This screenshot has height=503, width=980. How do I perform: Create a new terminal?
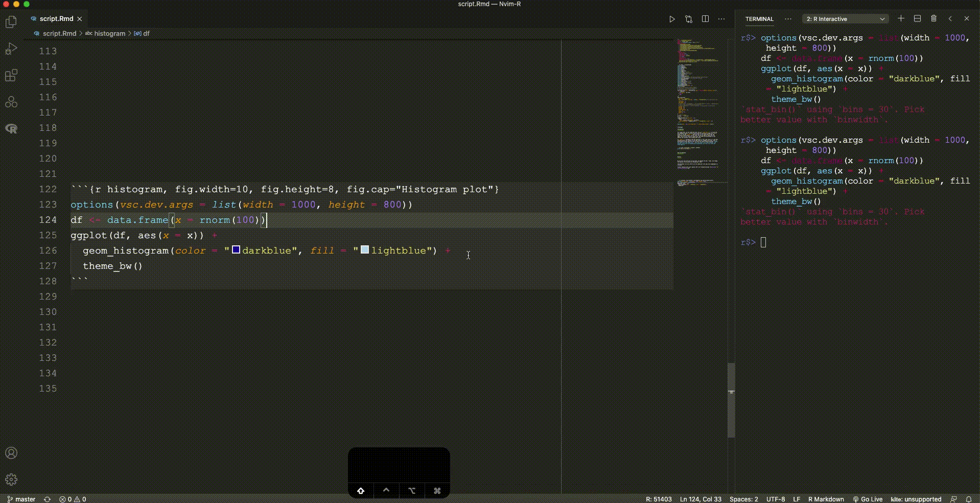tap(901, 18)
